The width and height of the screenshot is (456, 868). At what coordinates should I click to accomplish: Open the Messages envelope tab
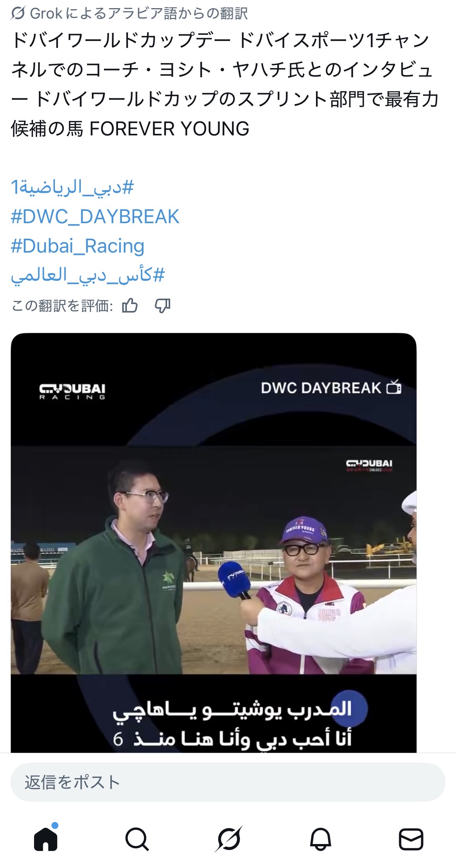411,839
